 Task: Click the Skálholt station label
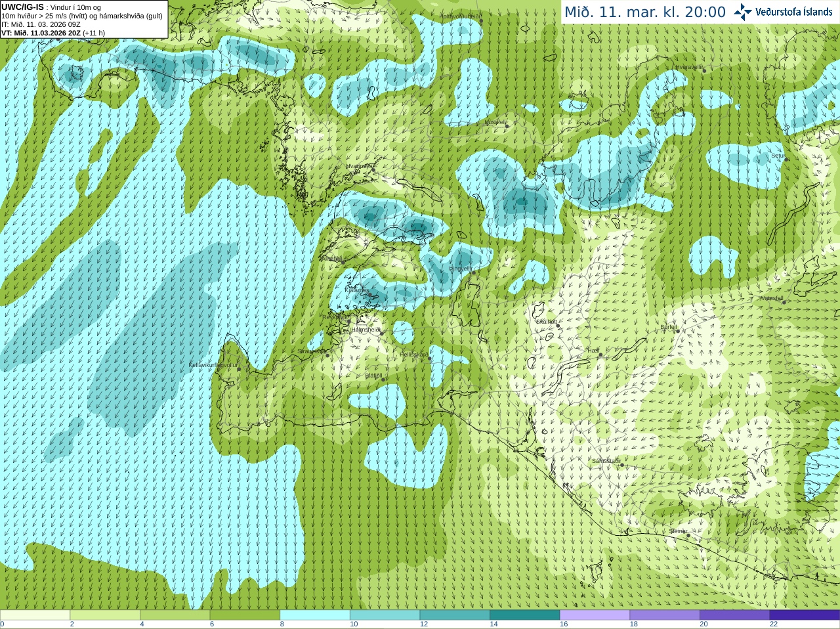tap(547, 322)
